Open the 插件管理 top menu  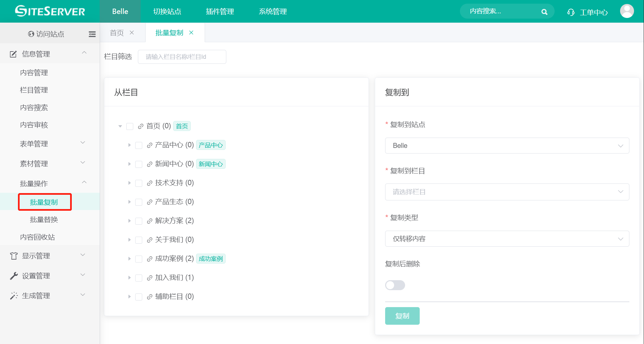(x=220, y=12)
